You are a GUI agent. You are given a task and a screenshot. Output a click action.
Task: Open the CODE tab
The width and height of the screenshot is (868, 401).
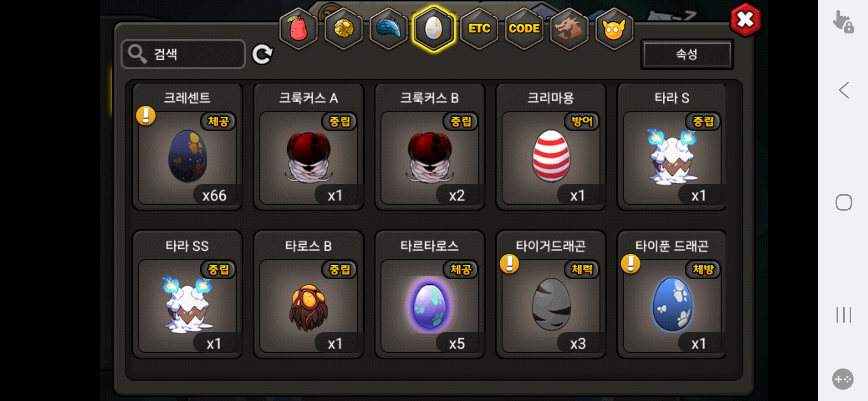click(x=524, y=28)
